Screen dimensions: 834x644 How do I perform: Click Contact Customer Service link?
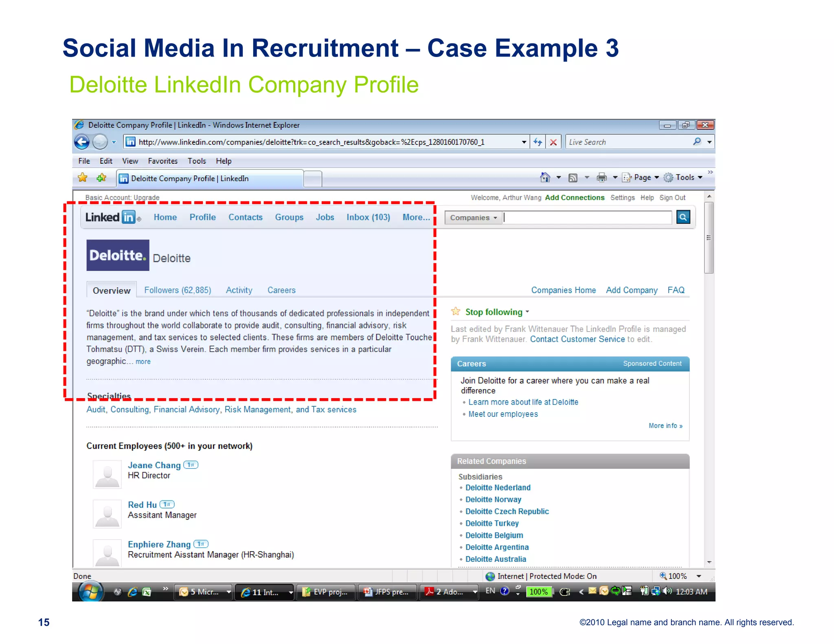(577, 339)
